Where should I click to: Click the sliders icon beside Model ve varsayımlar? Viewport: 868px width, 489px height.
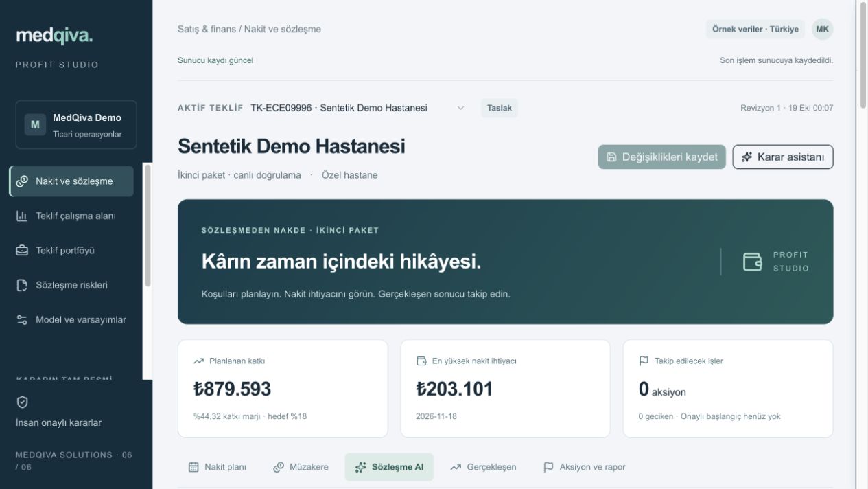[22, 320]
